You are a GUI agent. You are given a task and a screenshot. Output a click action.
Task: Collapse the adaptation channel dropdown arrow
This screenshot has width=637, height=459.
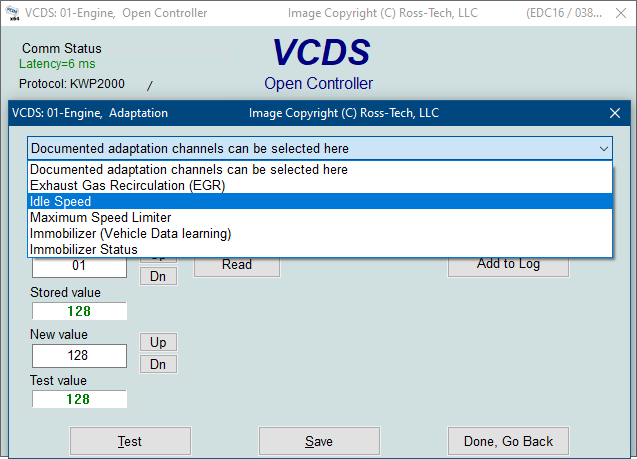pos(604,149)
